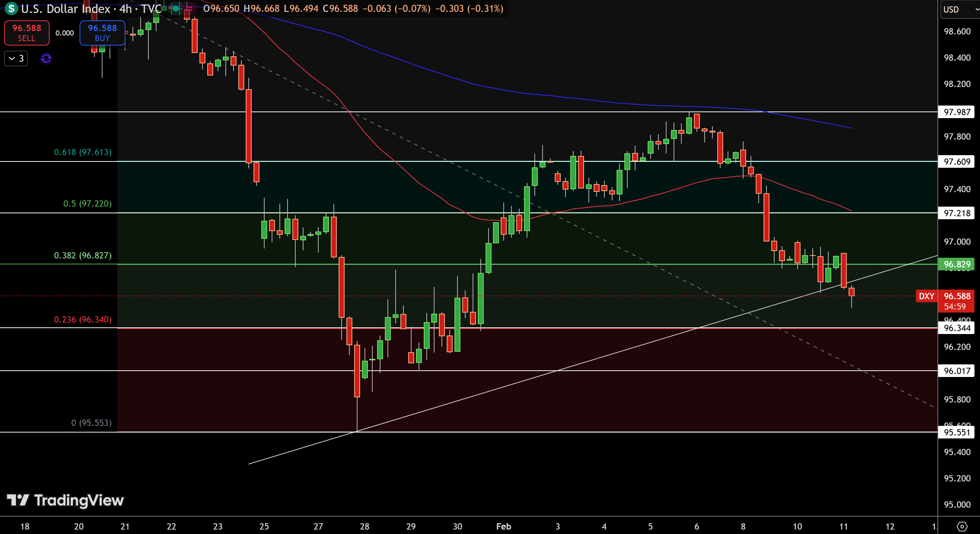Click the −0.063 (−0.07%) change value
980x534 pixels.
(396, 9)
